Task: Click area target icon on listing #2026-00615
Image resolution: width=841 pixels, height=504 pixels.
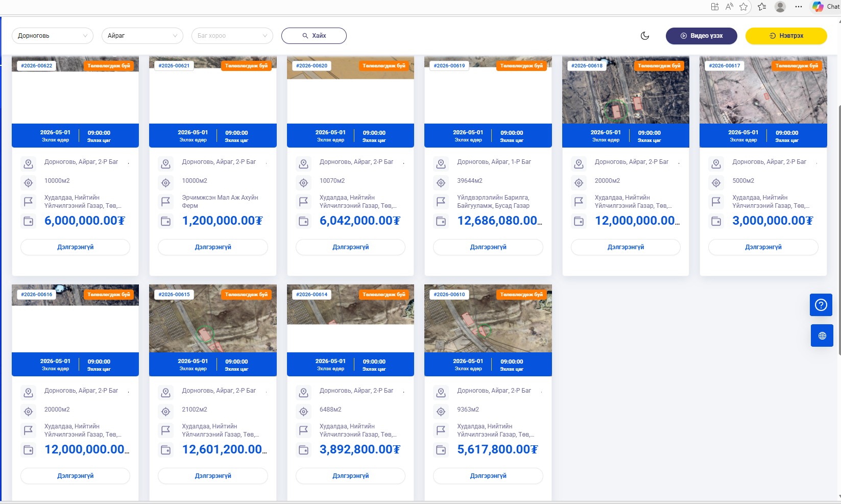Action: point(166,412)
